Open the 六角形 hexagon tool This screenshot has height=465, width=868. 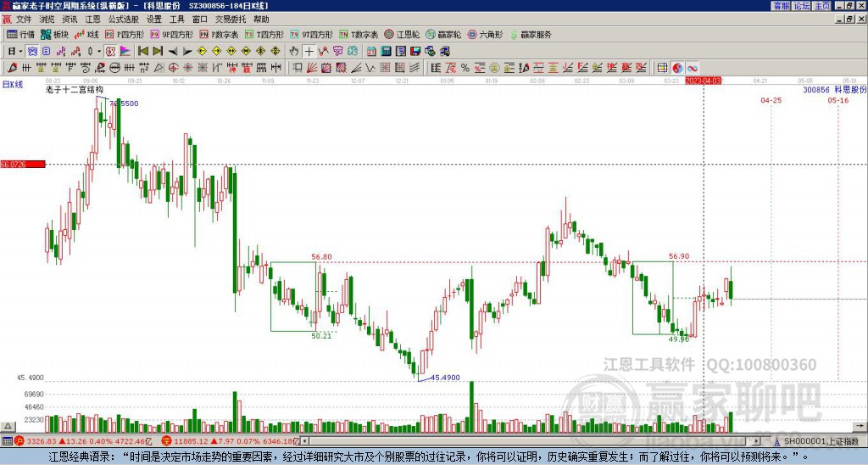tap(485, 34)
